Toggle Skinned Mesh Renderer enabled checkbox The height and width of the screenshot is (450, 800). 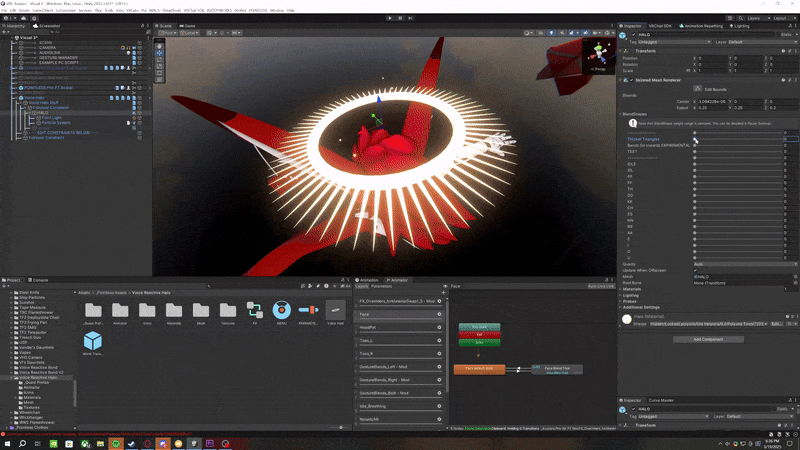[631, 80]
